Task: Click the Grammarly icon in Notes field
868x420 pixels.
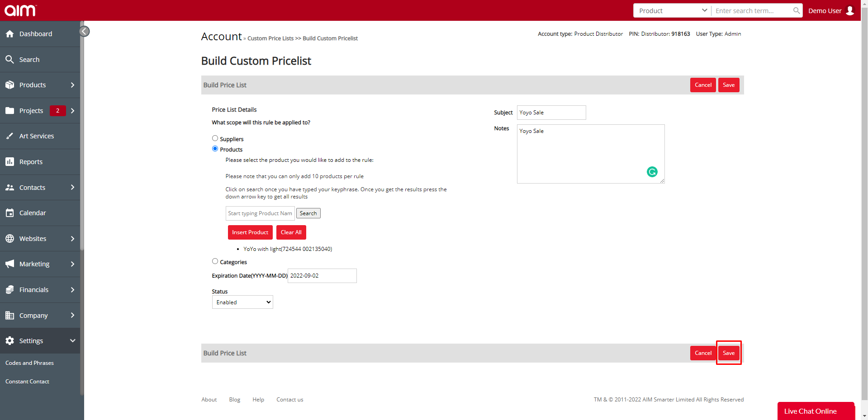Action: pos(652,172)
